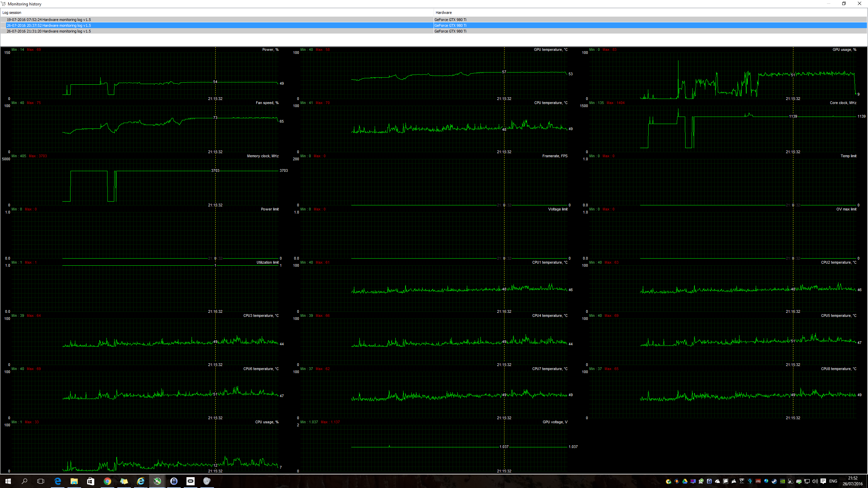Click the Google Drive tray icon
Screen dimensions: 868x488
(x=685, y=481)
